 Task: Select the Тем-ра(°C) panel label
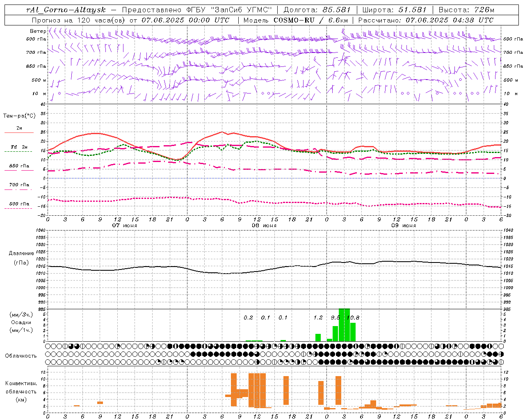[x=19, y=116]
